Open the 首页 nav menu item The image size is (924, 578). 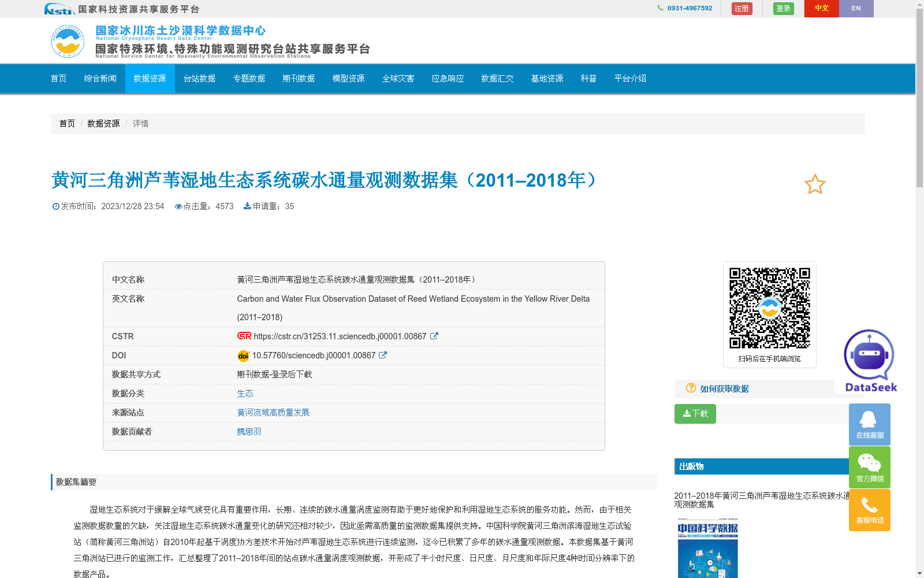[x=59, y=79]
